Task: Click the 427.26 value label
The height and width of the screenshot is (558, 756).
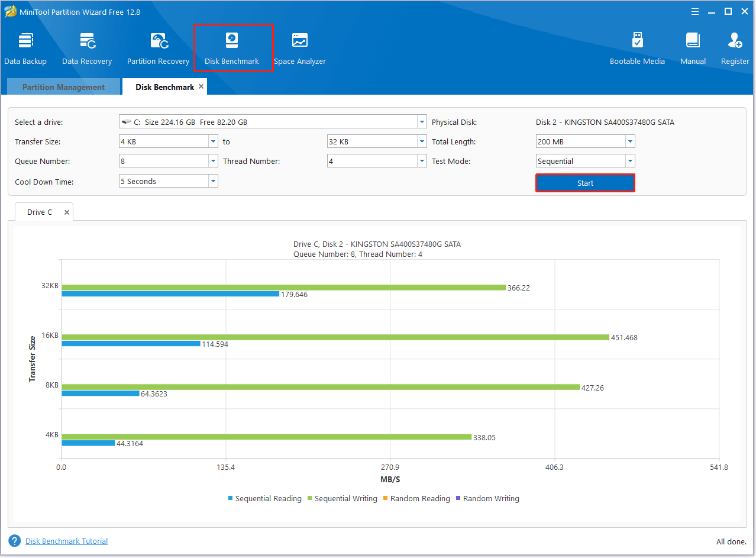Action: [593, 388]
